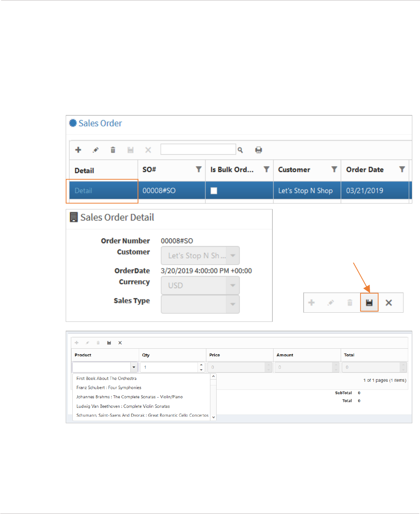Click the edit pencil icon in Sales Order toolbar
Viewport: 420px width, 514px height.
[x=95, y=150]
